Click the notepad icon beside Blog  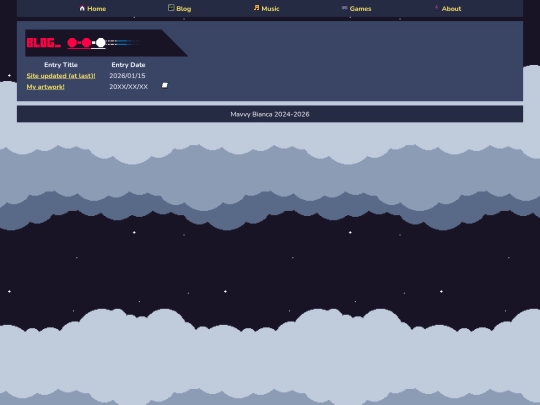171,8
